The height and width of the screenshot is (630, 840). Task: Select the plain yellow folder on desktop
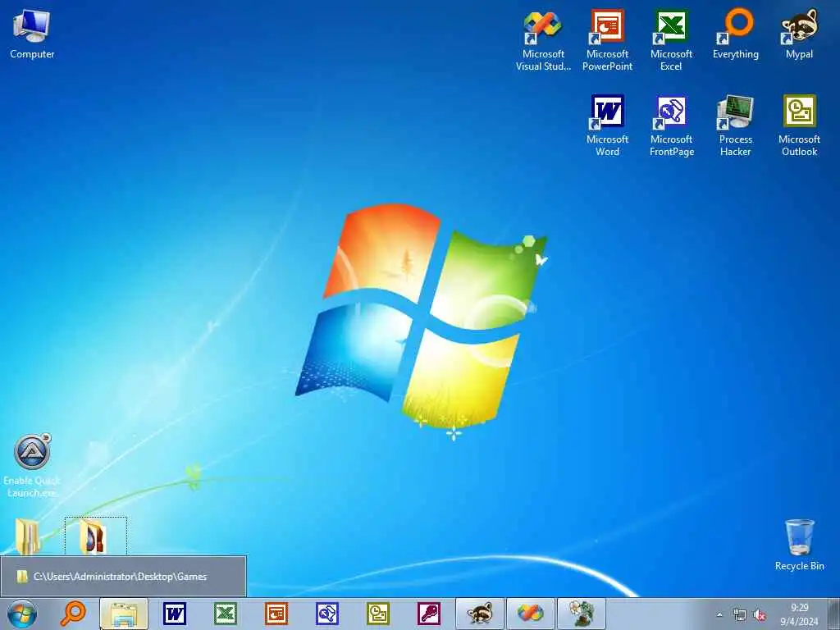(x=28, y=536)
